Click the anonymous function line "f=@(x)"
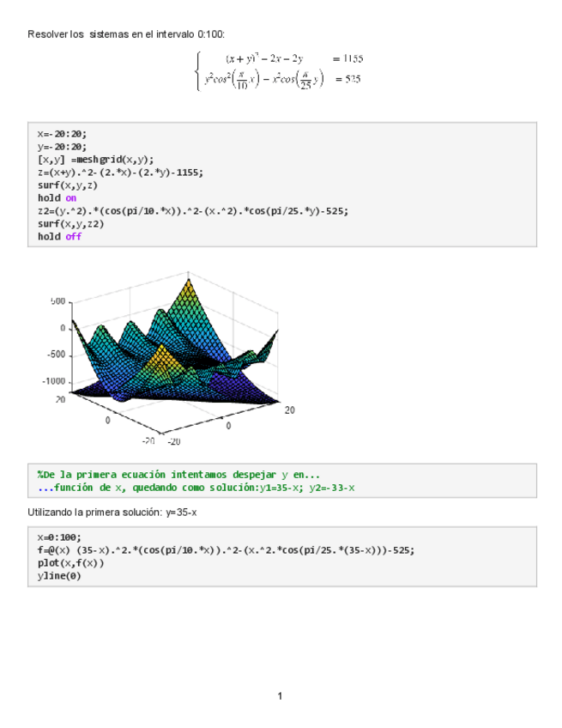The width and height of the screenshot is (562, 728). tap(226, 550)
